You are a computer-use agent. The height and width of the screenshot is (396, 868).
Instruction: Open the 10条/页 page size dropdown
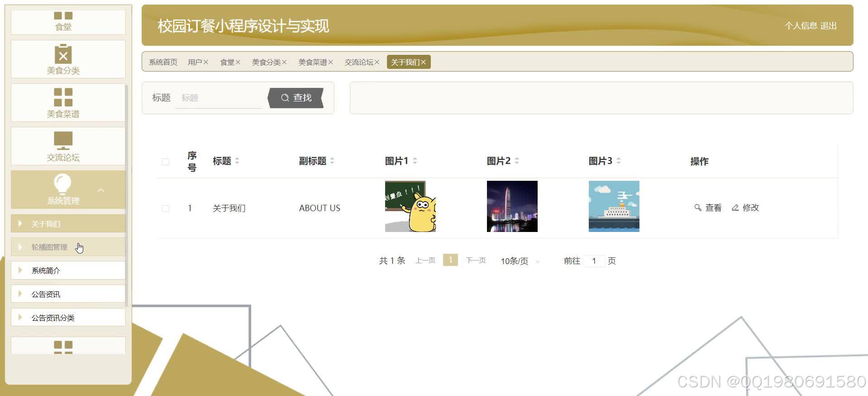(520, 261)
